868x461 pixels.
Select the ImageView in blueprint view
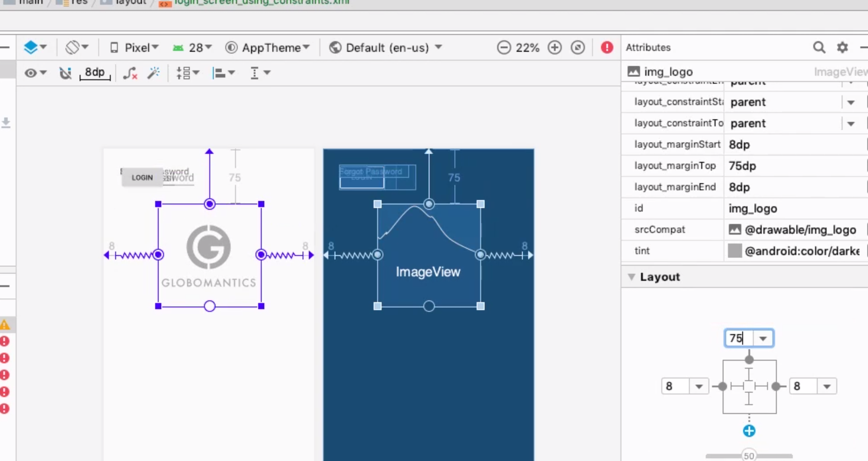tap(429, 255)
